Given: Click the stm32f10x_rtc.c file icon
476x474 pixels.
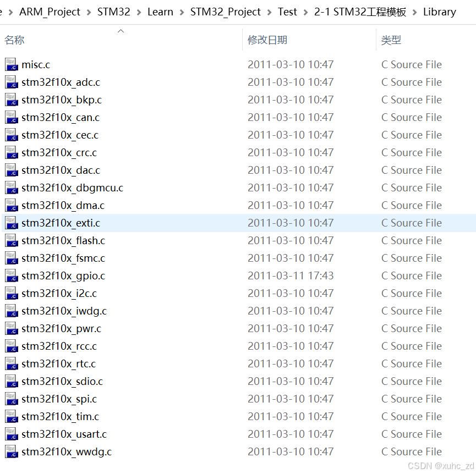Looking at the screenshot, I should pyautogui.click(x=12, y=363).
